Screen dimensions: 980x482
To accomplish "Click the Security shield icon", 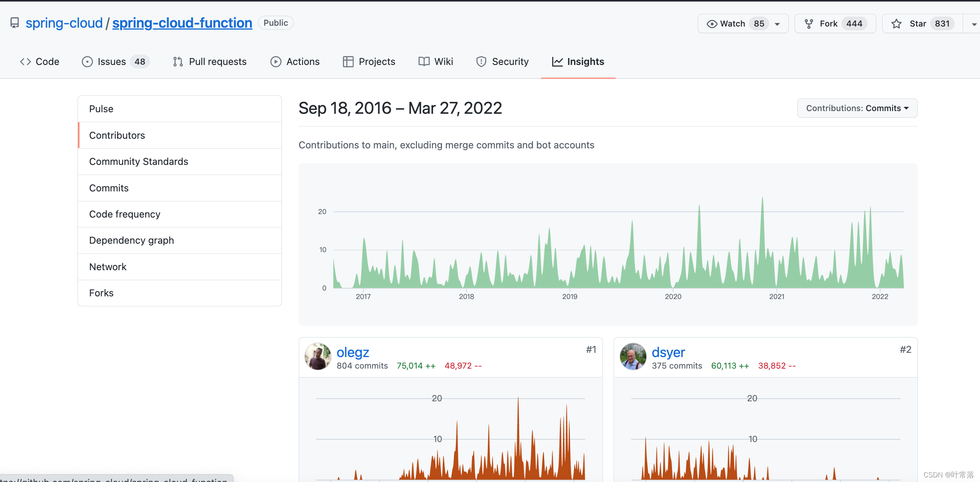I will coord(481,61).
